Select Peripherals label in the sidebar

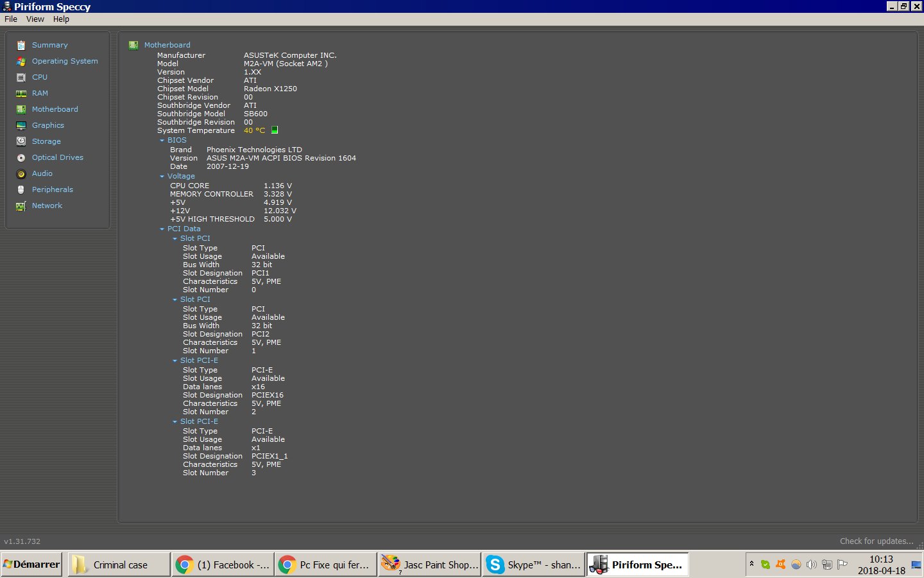(x=53, y=189)
